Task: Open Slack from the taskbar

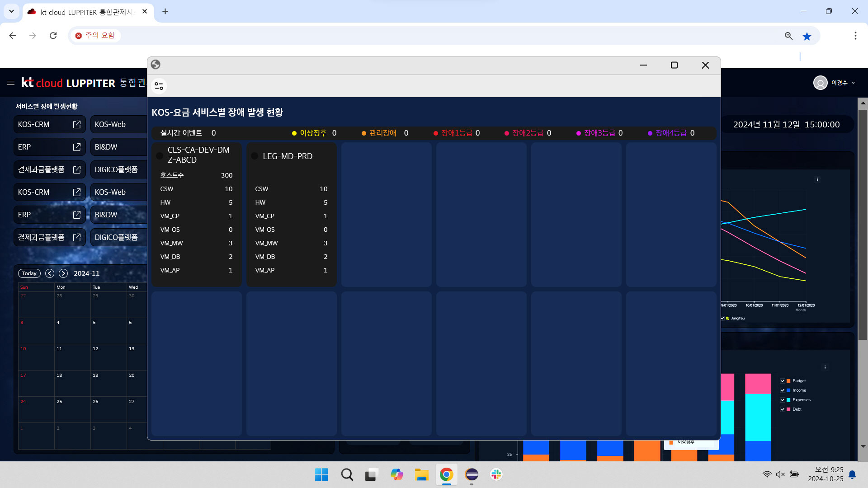Action: (496, 474)
